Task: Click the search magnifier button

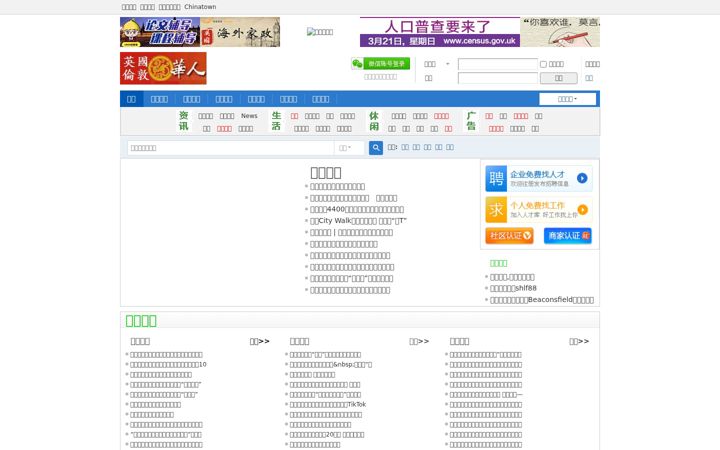Action: (376, 148)
